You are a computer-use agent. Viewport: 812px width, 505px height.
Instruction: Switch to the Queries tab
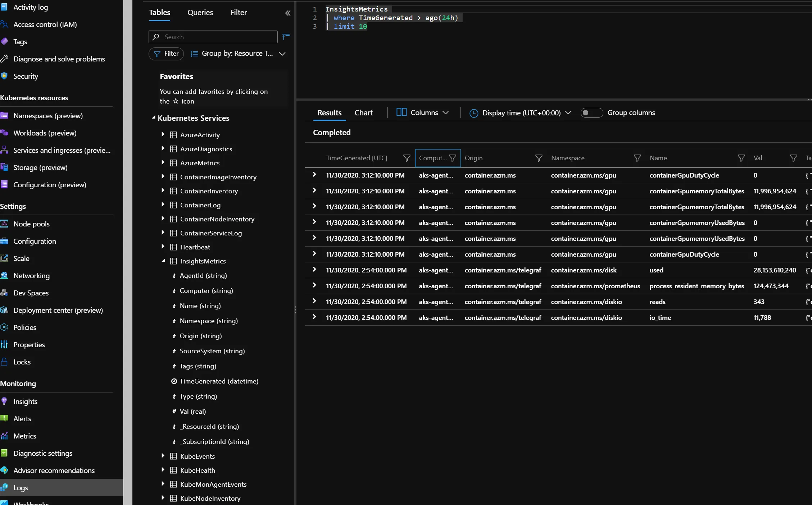[200, 13]
